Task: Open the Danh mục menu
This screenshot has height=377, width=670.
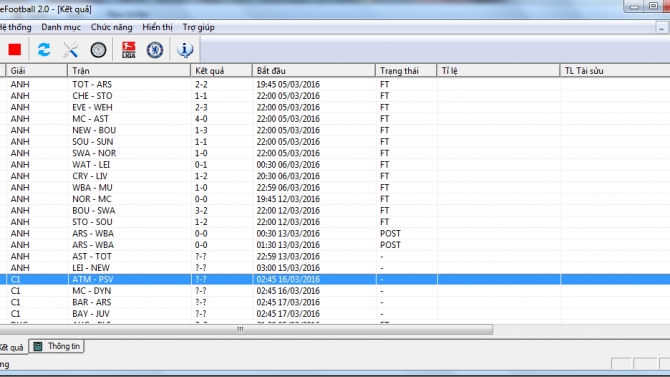Action: pyautogui.click(x=61, y=27)
